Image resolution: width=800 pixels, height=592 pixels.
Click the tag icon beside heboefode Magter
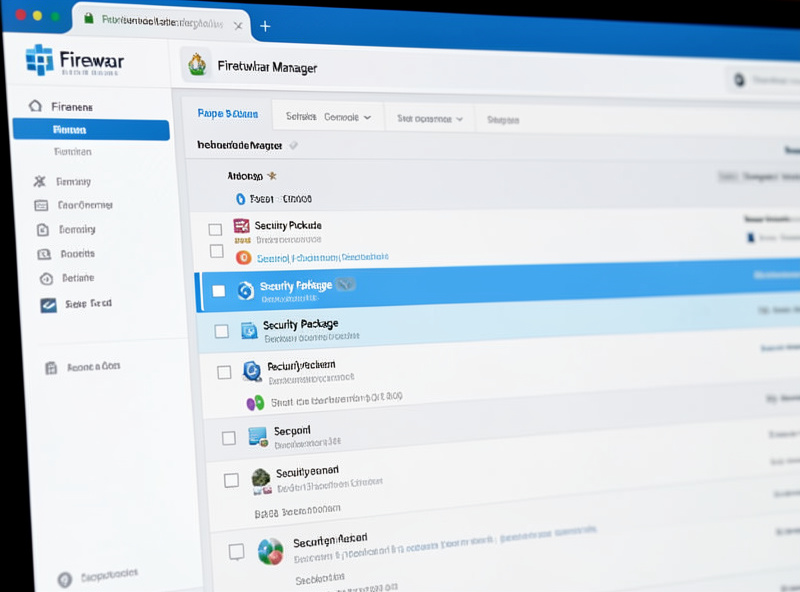click(293, 145)
